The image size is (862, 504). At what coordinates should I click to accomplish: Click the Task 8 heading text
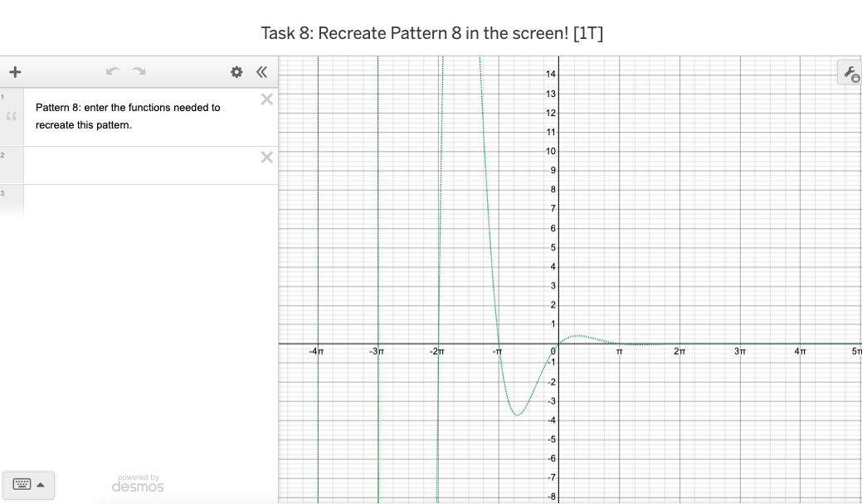431,33
